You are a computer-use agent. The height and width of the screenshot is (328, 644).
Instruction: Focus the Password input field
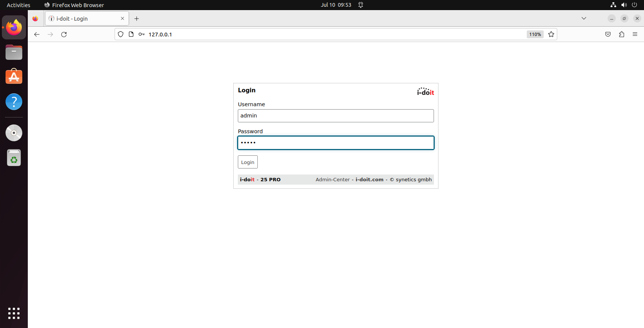336,143
